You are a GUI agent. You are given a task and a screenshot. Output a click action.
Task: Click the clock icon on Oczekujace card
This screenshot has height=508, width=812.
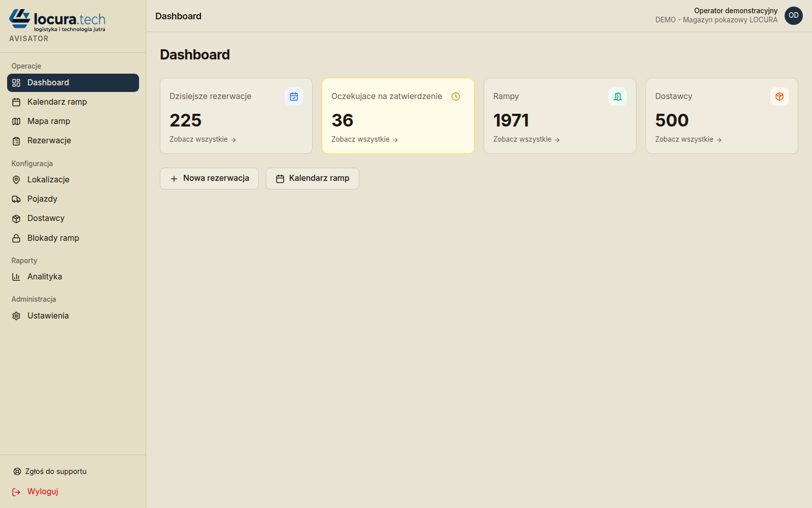pos(456,97)
